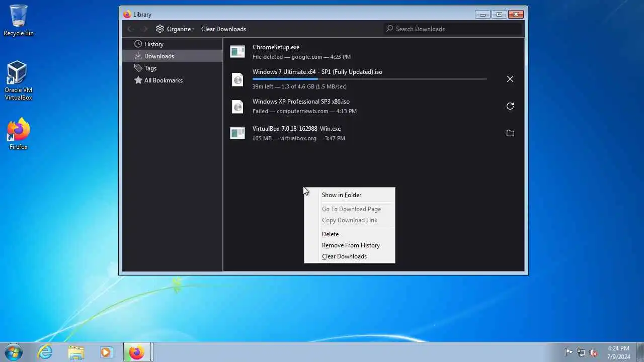The image size is (644, 362).
Task: Click the network tray icon
Action: (581, 352)
